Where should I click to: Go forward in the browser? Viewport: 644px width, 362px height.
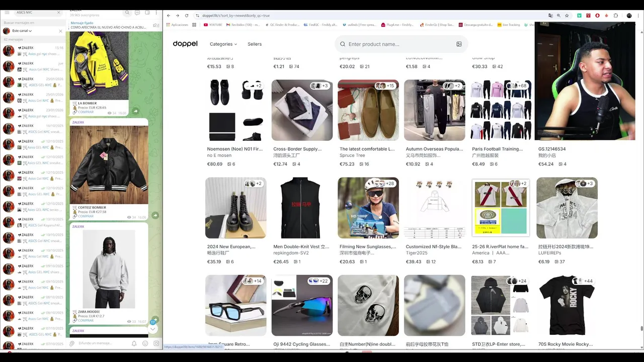177,16
